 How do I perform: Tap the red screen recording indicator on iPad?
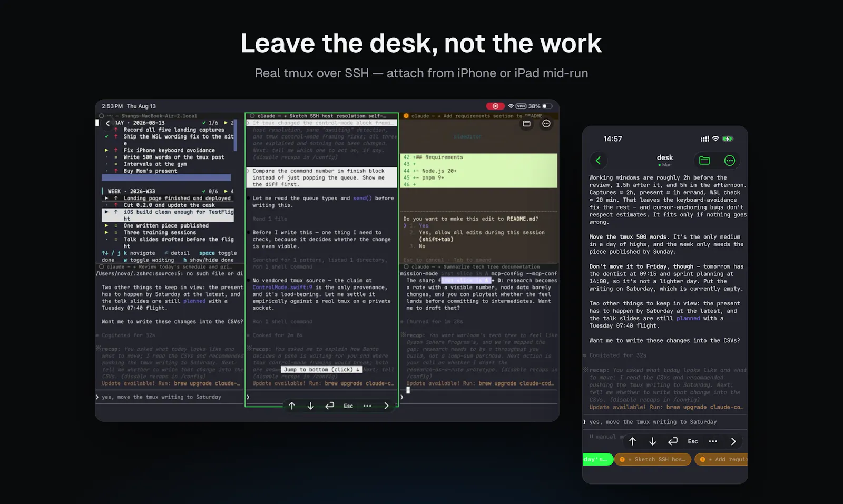click(495, 106)
